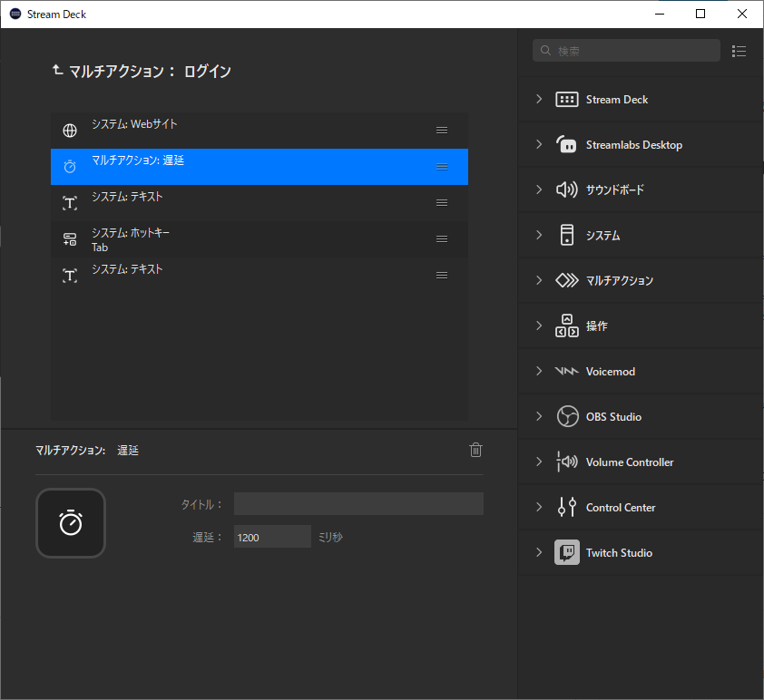Grab the drag handle on the Webサイト row
Screen dimensions: 764x700
[442, 130]
